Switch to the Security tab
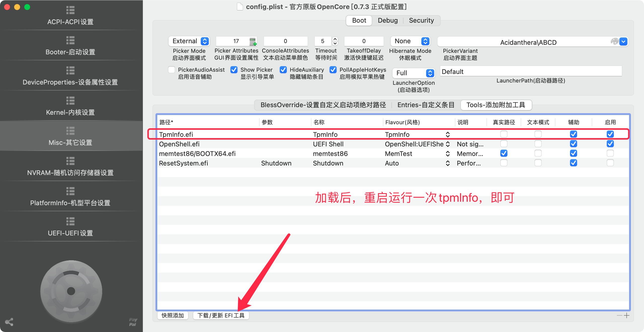 [421, 21]
